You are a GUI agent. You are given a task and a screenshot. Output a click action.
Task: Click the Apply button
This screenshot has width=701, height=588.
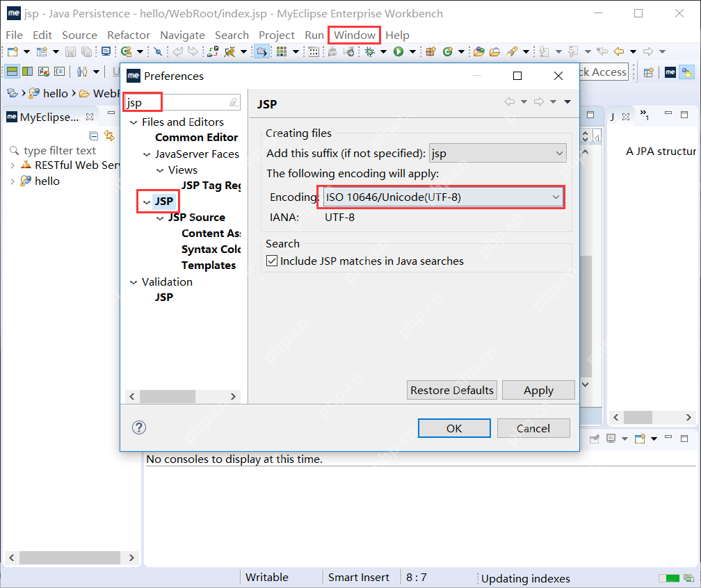(x=538, y=390)
